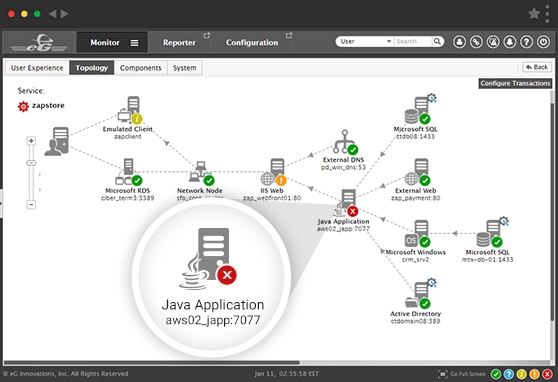The width and height of the screenshot is (558, 382).
Task: Select the Topology tab
Action: pyautogui.click(x=91, y=68)
